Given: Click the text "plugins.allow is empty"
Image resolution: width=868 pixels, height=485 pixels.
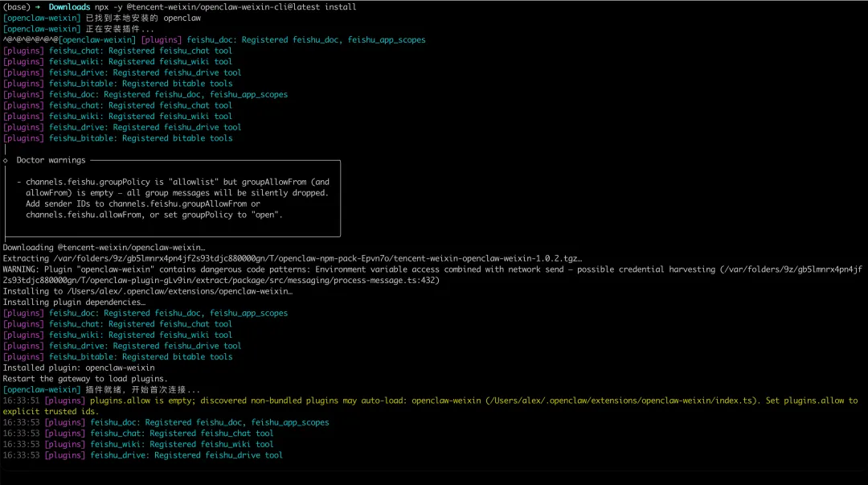Looking at the screenshot, I should [x=141, y=401].
